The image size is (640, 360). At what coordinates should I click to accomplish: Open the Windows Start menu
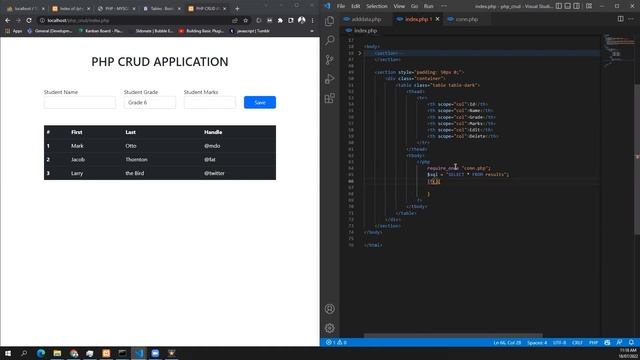[x=8, y=353]
